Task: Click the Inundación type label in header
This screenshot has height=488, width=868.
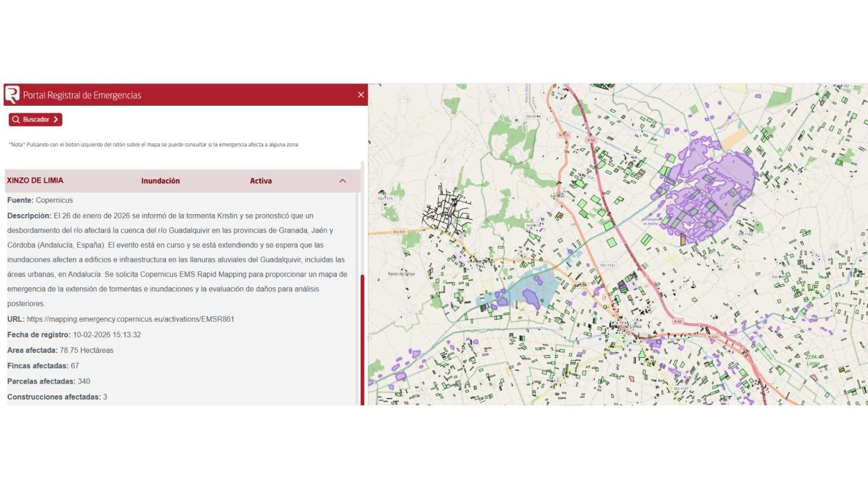Action: point(160,181)
